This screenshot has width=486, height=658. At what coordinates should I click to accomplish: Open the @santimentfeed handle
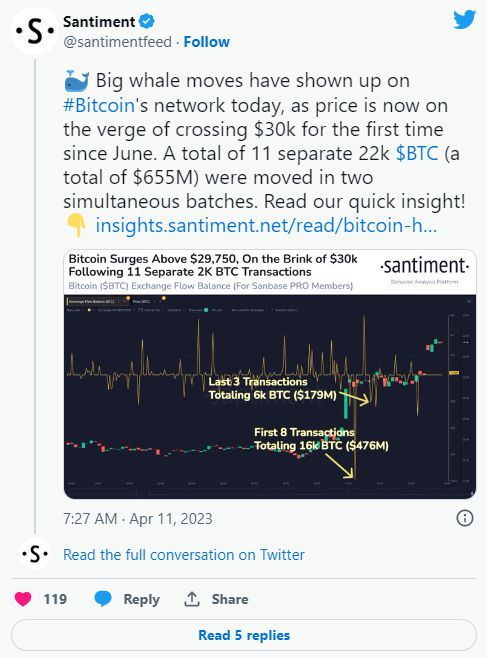pos(118,42)
